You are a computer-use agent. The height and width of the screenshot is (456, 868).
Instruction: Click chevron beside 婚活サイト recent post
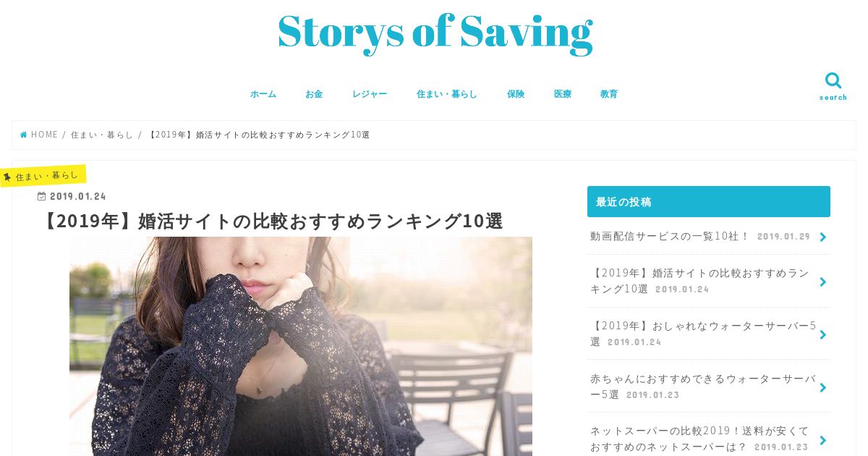[x=823, y=282]
